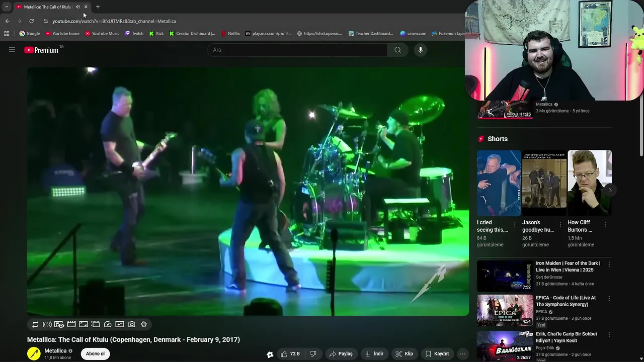Open the Erlik, Chat'le Garip Bir Sohbet video
The image size is (644, 362).
tap(505, 346)
